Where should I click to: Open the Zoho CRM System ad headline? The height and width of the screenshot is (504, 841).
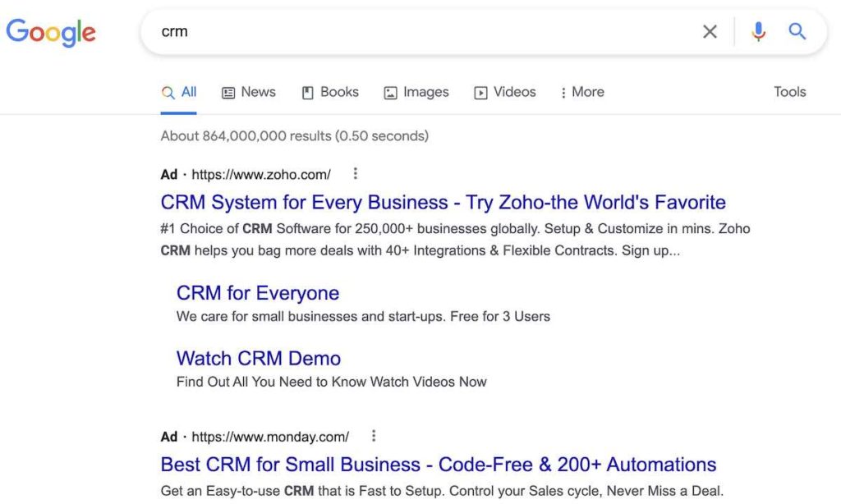tap(443, 202)
